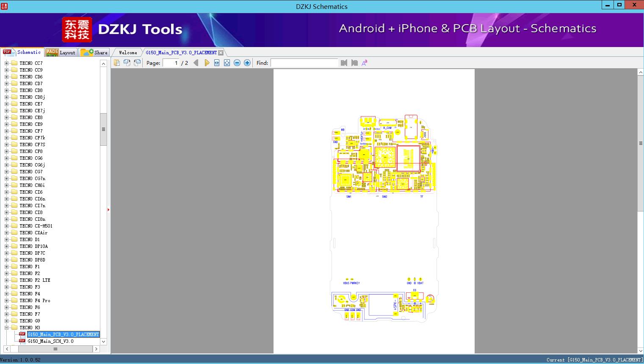Screen dimensions: 644x364
Task: Expand the TECNO CG6 folder
Action: pos(6,158)
